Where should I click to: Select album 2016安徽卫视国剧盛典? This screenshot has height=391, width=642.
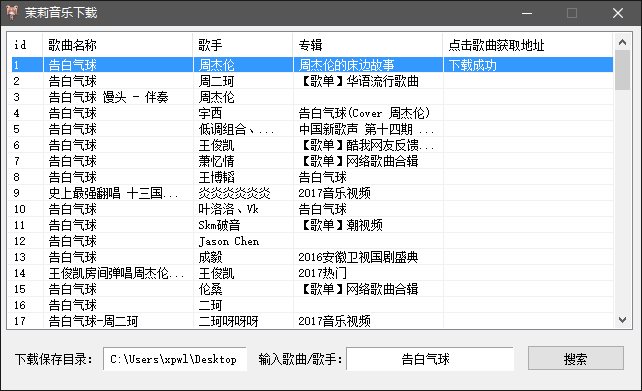point(358,257)
